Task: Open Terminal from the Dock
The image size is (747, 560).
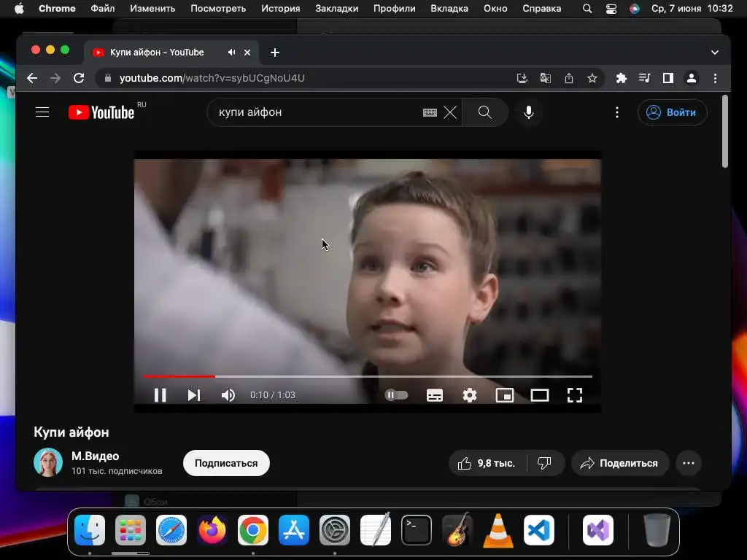Action: coord(417,530)
